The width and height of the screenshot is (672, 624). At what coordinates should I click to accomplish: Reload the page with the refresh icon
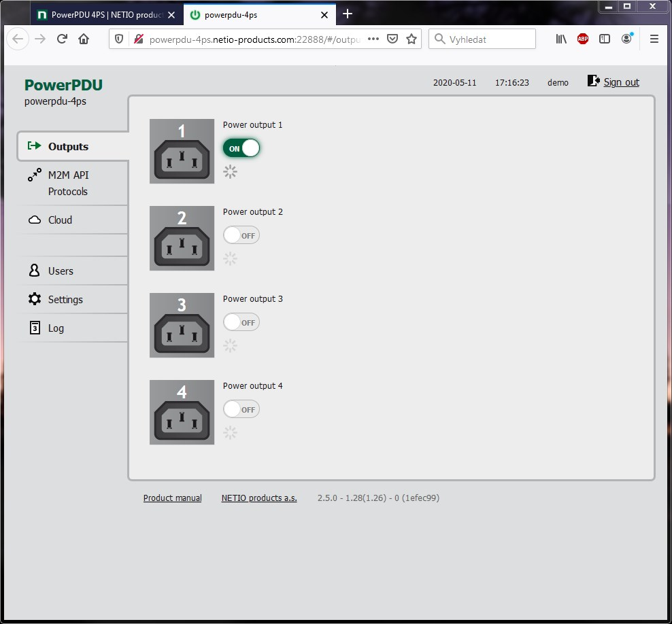click(62, 39)
